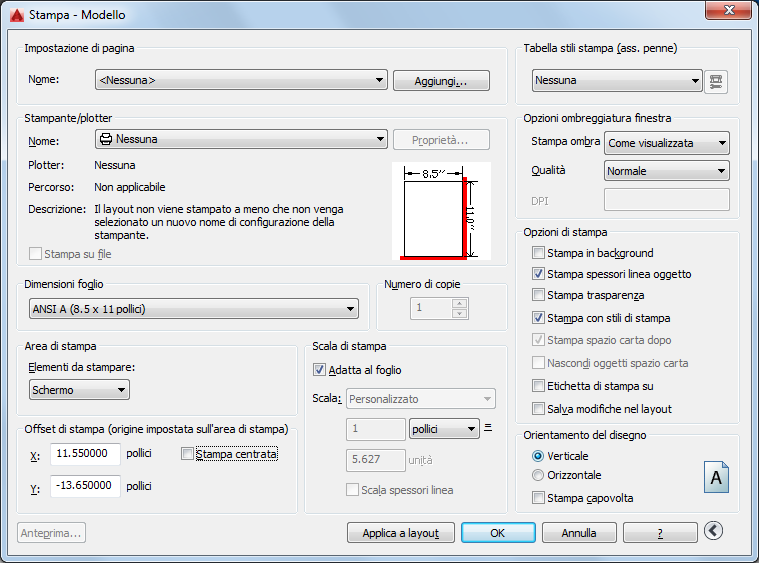Click the equals icon beside pollici units
Image resolution: width=759 pixels, height=563 pixels.
click(x=488, y=427)
